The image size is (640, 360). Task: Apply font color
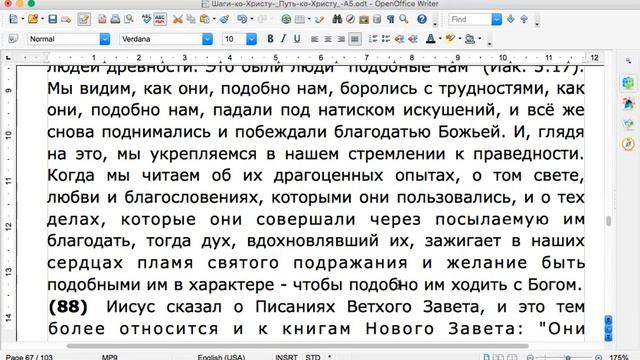[x=430, y=39]
